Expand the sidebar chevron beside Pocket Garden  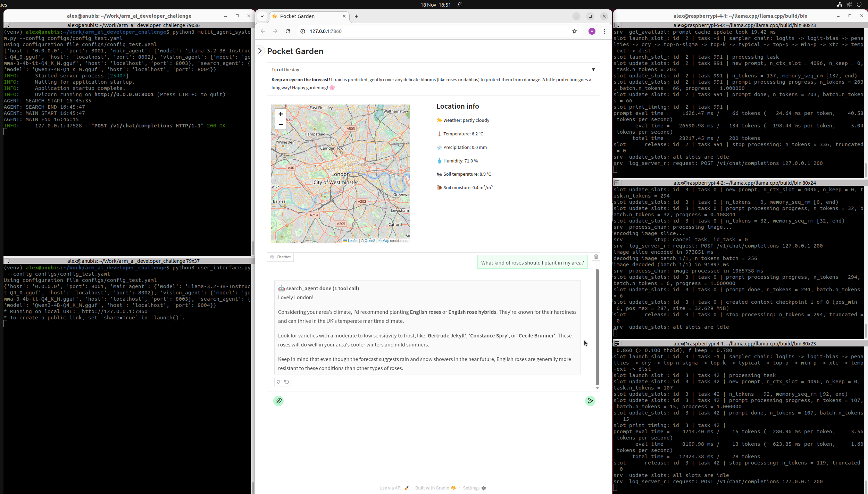(260, 51)
